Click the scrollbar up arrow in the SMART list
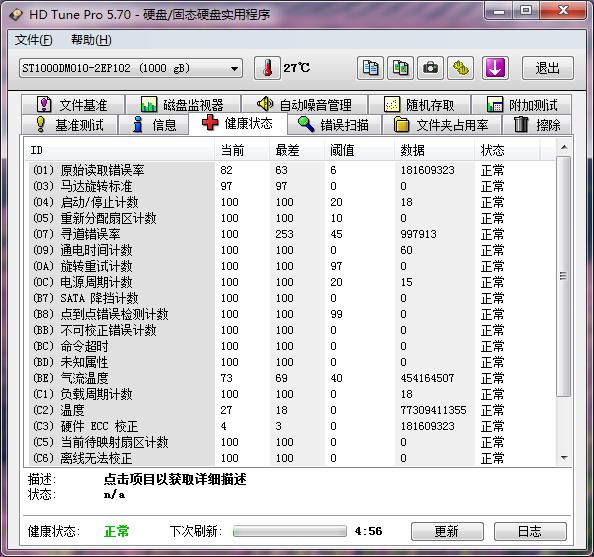The height and width of the screenshot is (557, 594). point(564,147)
